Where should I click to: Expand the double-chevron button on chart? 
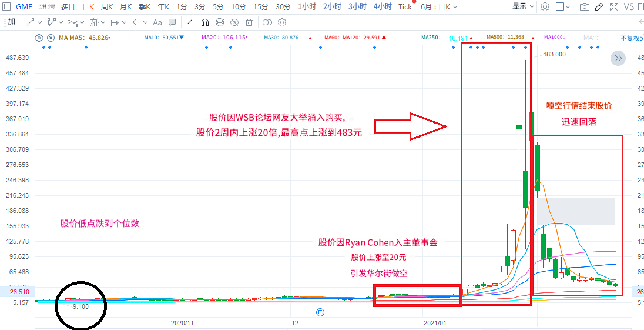click(618, 58)
